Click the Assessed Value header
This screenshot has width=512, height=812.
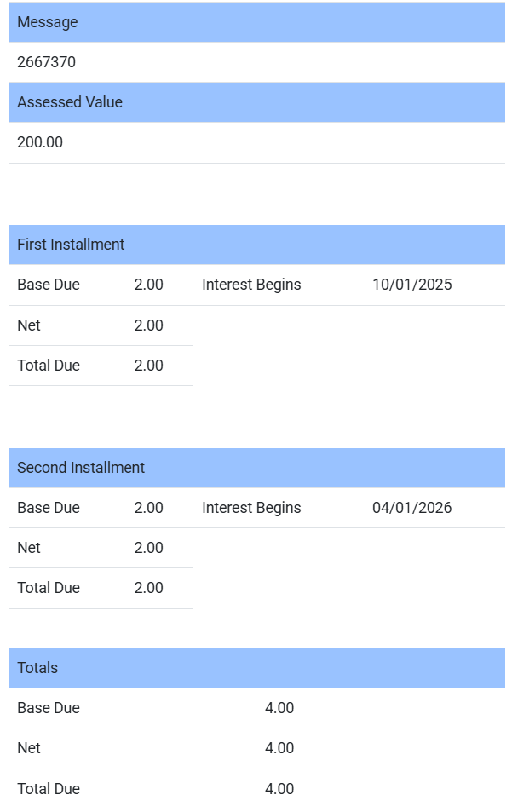(x=70, y=102)
